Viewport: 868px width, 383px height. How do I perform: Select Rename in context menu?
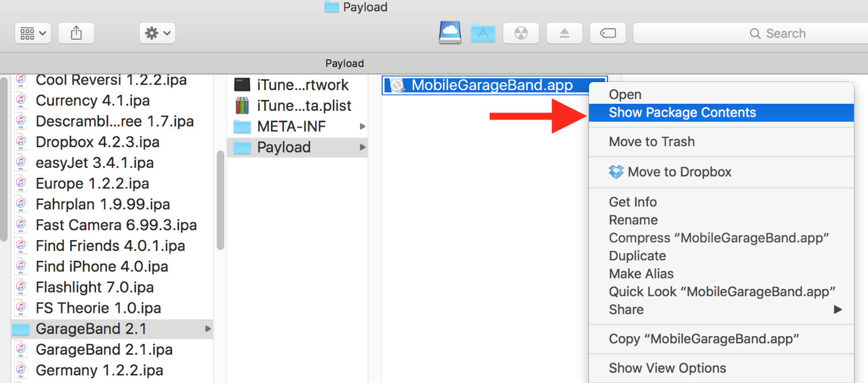tap(721, 220)
